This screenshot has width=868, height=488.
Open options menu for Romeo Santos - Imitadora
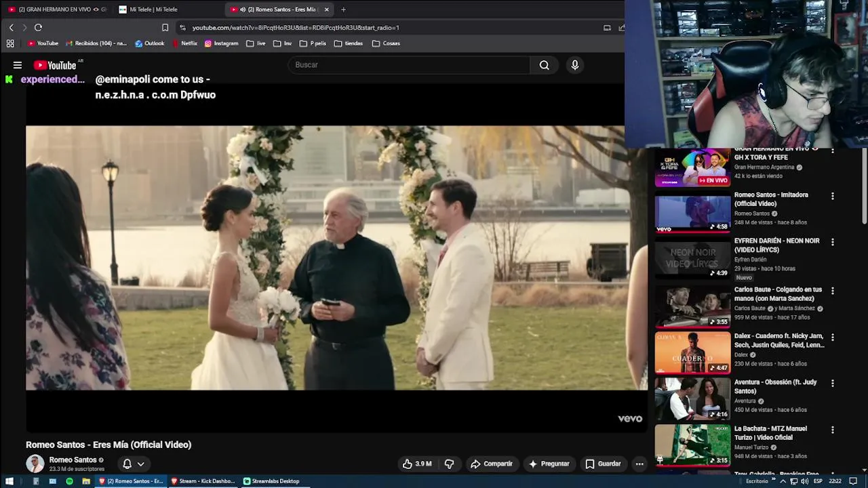click(833, 196)
